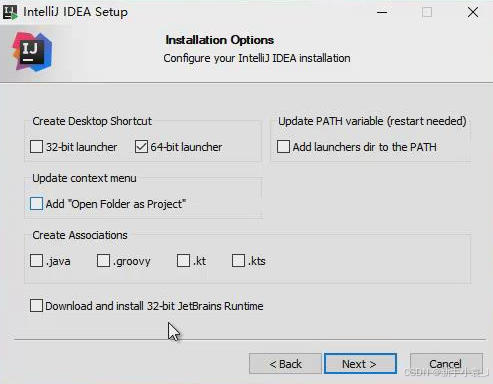Click the Update PATH variable group label
This screenshot has height=384, width=493.
coord(372,121)
